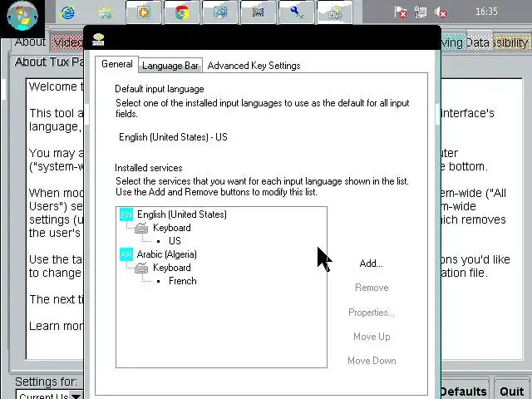Image resolution: width=532 pixels, height=399 pixels.
Task: Open the Video tab in Tux Paint Config
Action: point(67,42)
